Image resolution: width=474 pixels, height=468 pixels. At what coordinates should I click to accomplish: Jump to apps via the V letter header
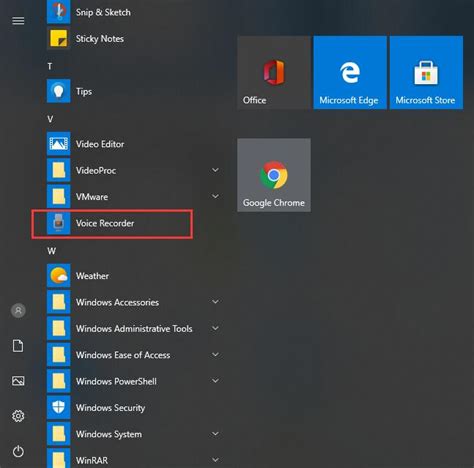[x=50, y=119]
